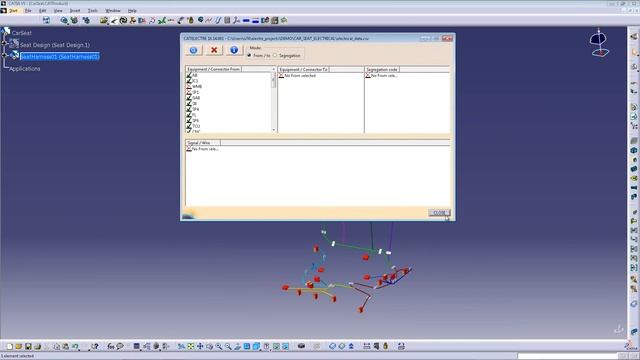
Task: Click the Undo arrow icon
Action: (x=75, y=347)
